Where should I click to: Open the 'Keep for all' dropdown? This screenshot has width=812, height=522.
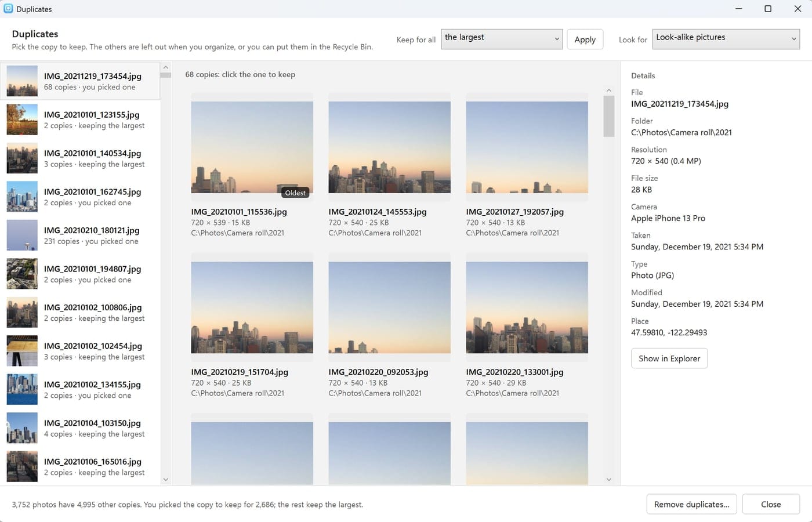click(502, 39)
